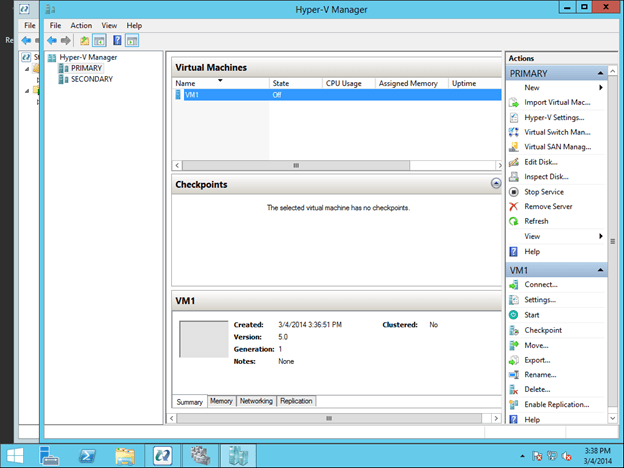
Task: Click Enable Replication action
Action: (x=556, y=405)
